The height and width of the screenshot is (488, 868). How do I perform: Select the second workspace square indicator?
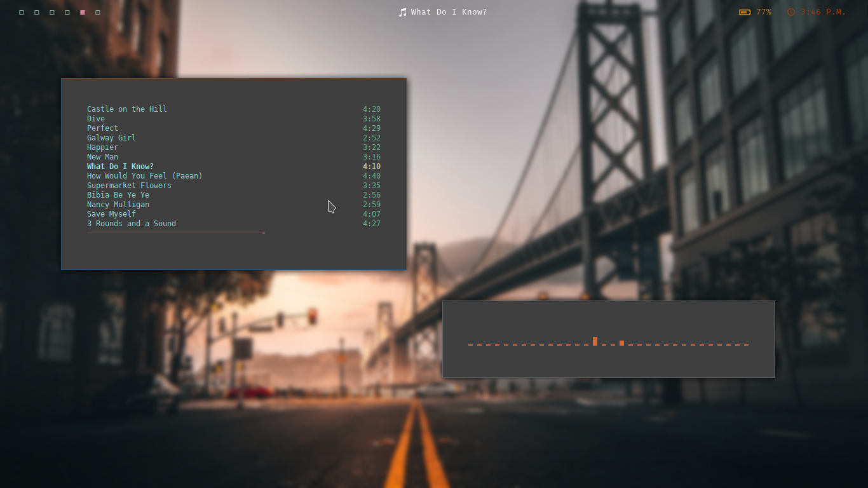[36, 11]
